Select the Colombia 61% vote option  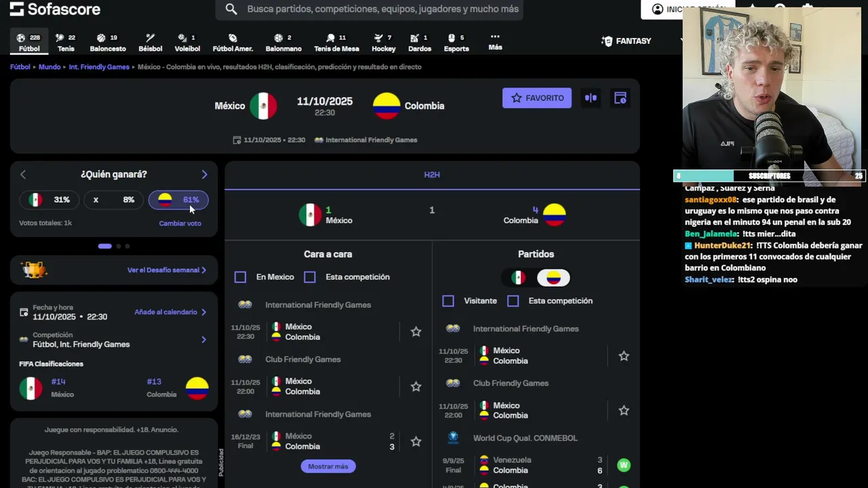click(x=178, y=200)
